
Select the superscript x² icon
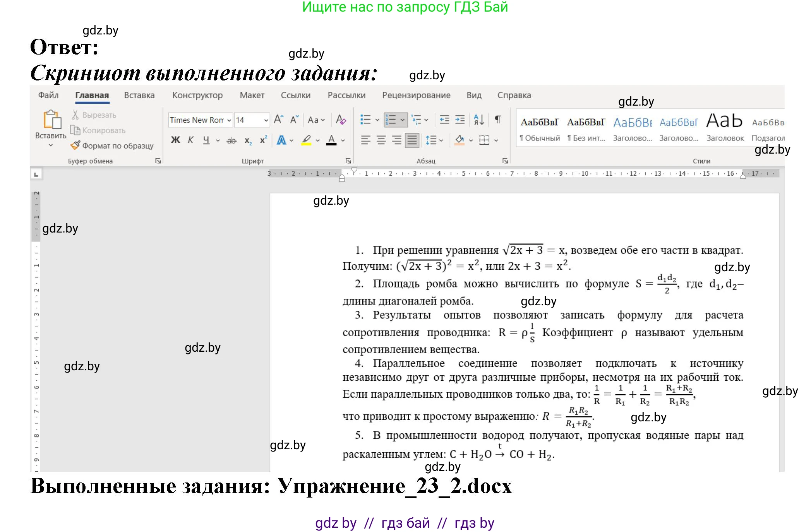(264, 140)
